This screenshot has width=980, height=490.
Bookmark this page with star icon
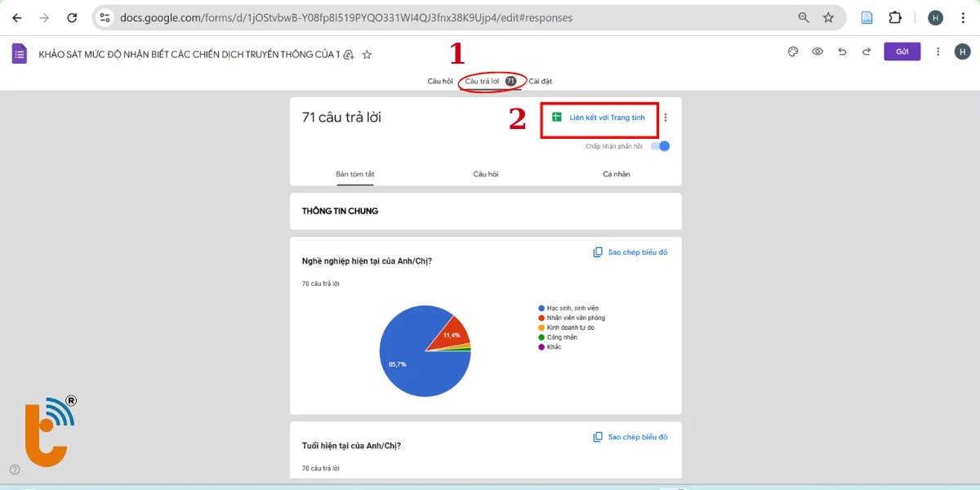828,17
